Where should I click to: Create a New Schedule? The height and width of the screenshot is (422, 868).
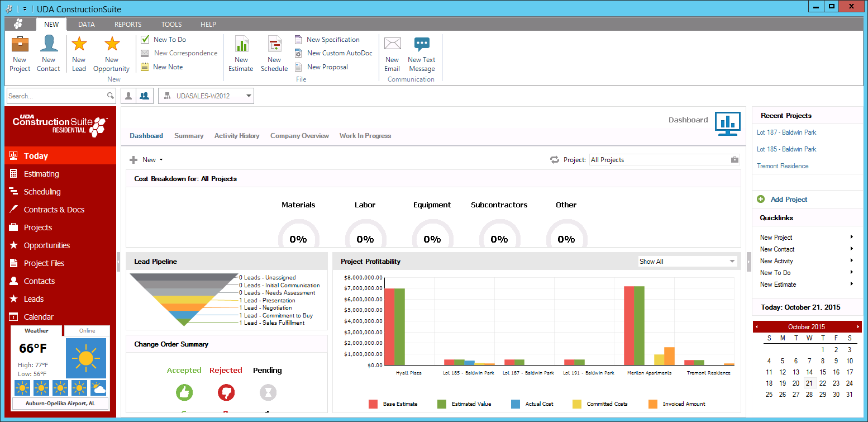(274, 54)
